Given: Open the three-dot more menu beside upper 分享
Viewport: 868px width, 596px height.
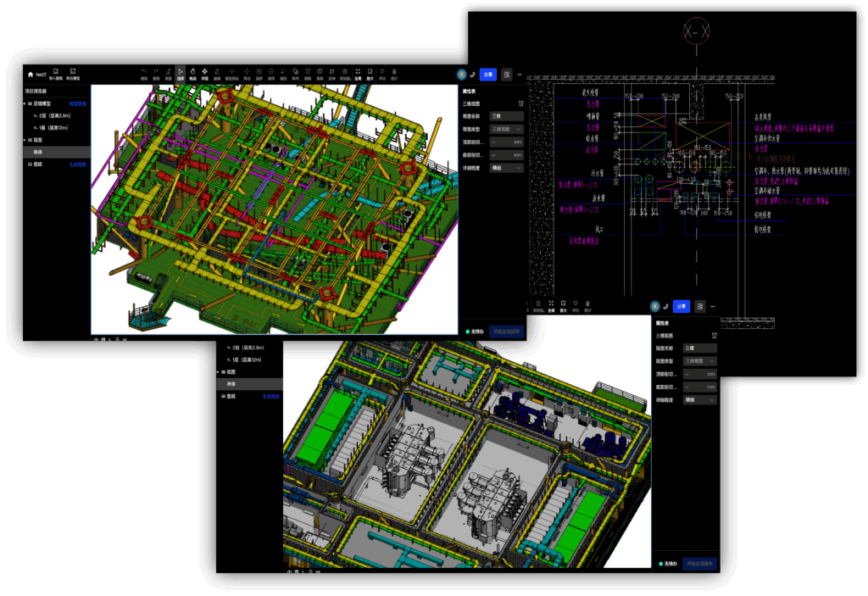Looking at the screenshot, I should [520, 75].
